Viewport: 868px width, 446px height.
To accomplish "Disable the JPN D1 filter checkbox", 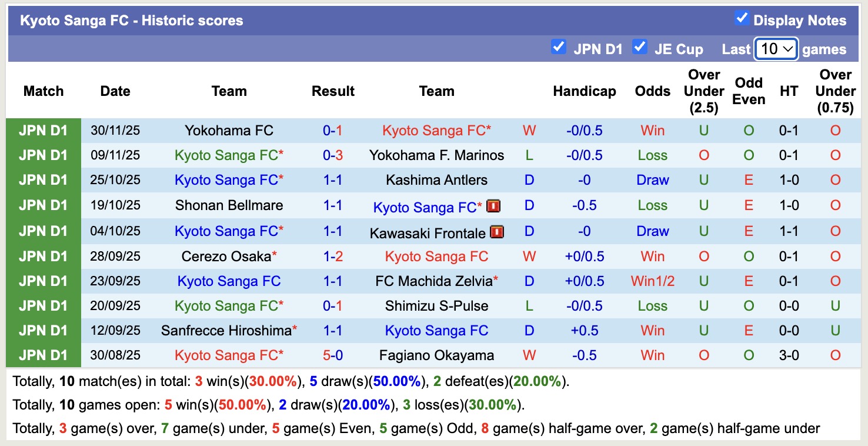I will [558, 48].
